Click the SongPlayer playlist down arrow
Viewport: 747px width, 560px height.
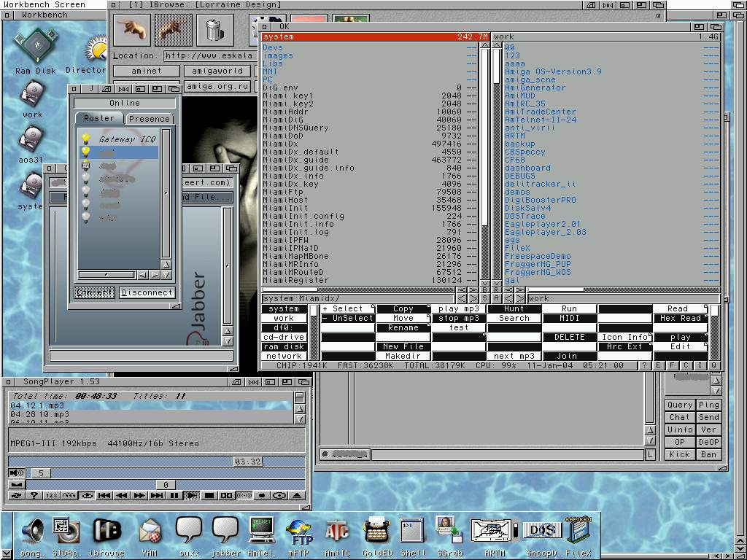300,419
